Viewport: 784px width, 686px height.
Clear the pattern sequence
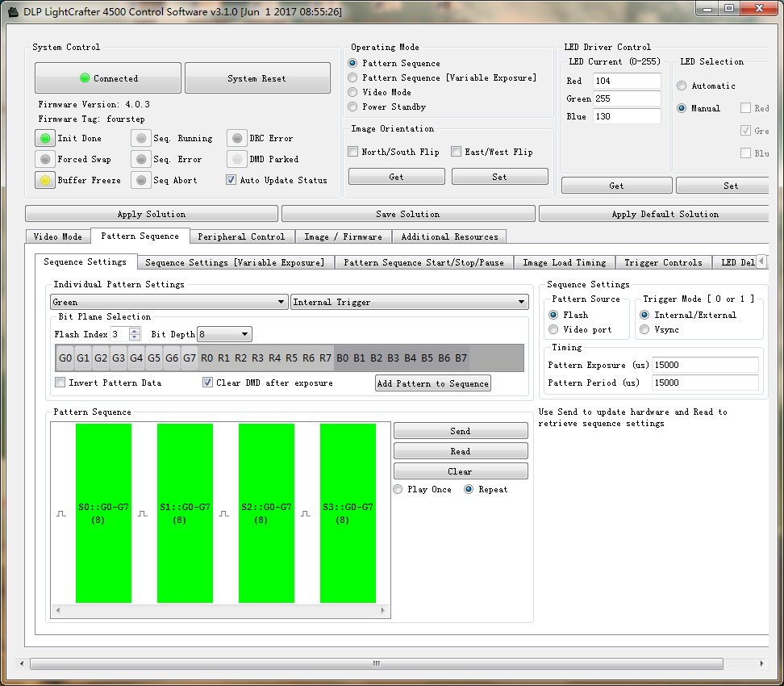click(x=461, y=471)
